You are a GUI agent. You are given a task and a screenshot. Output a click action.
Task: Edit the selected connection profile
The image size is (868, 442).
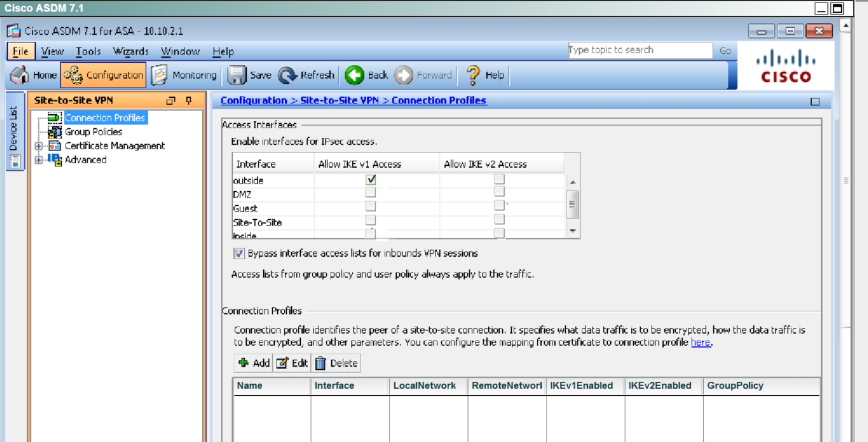pyautogui.click(x=292, y=363)
